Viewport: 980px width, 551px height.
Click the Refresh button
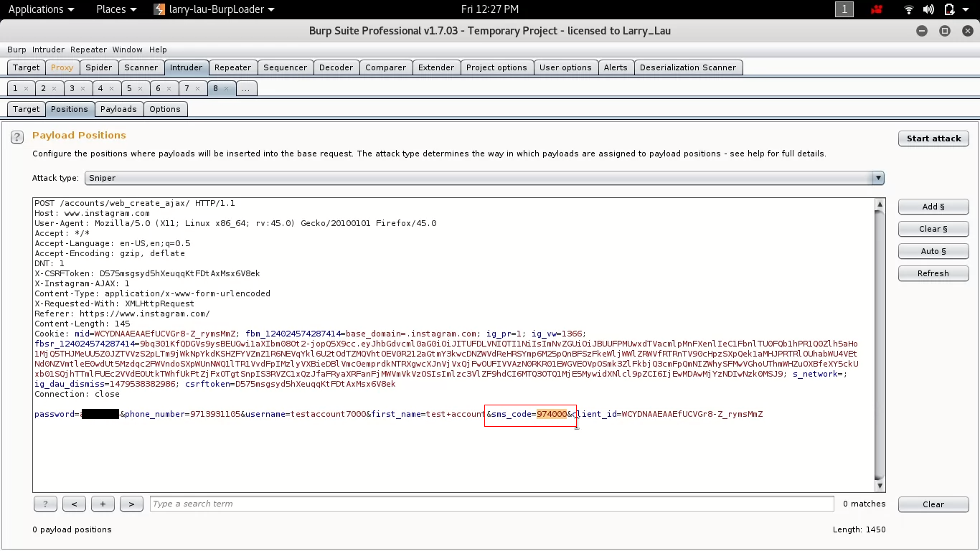click(933, 273)
